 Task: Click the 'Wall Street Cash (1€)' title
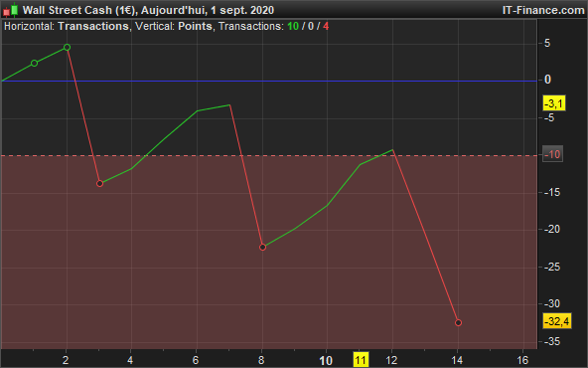coord(78,10)
